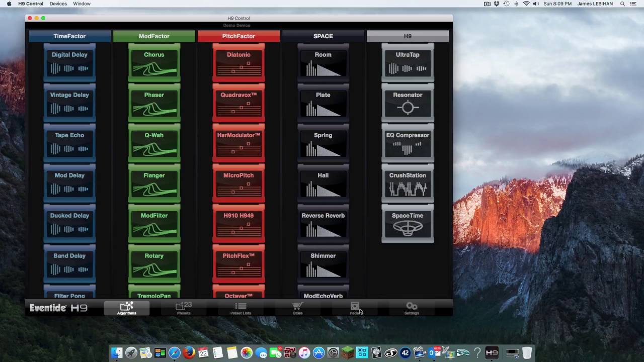Viewport: 644px width, 362px height.
Task: Choose the Phaser algorithm
Action: [x=154, y=103]
